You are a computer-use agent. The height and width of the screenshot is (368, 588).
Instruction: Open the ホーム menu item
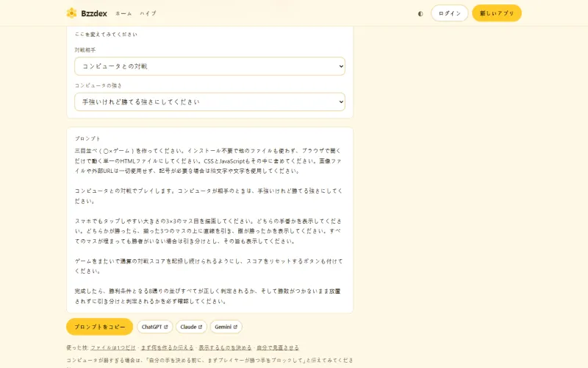click(x=123, y=13)
